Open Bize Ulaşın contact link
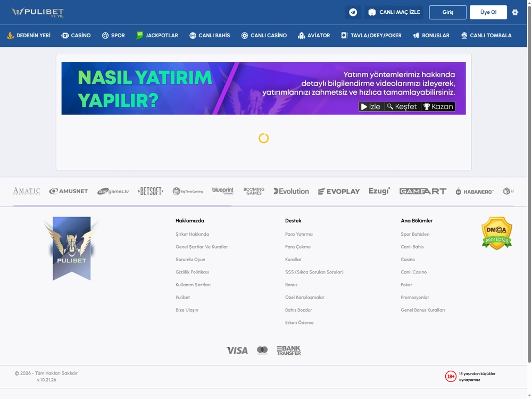532x399 pixels. pos(187,310)
